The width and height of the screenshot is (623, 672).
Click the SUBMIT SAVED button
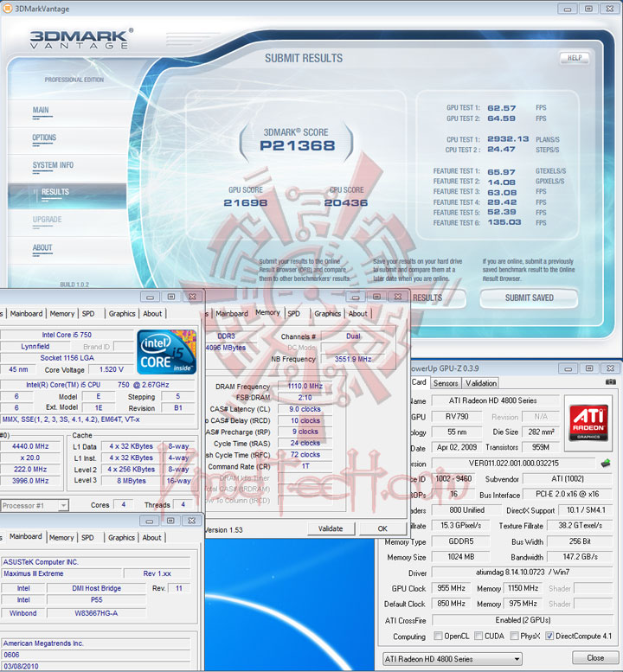(x=529, y=298)
